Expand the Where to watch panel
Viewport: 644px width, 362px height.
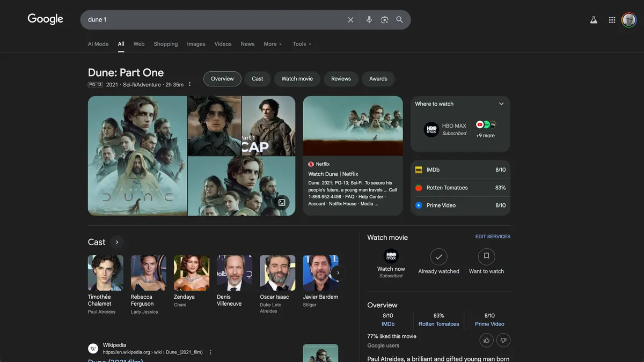pos(501,104)
